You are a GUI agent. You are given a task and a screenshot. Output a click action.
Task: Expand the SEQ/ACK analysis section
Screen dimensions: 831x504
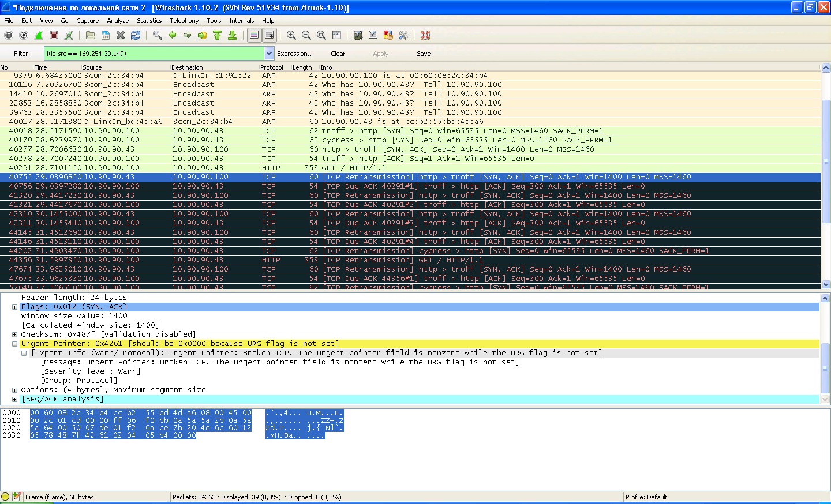[15, 399]
